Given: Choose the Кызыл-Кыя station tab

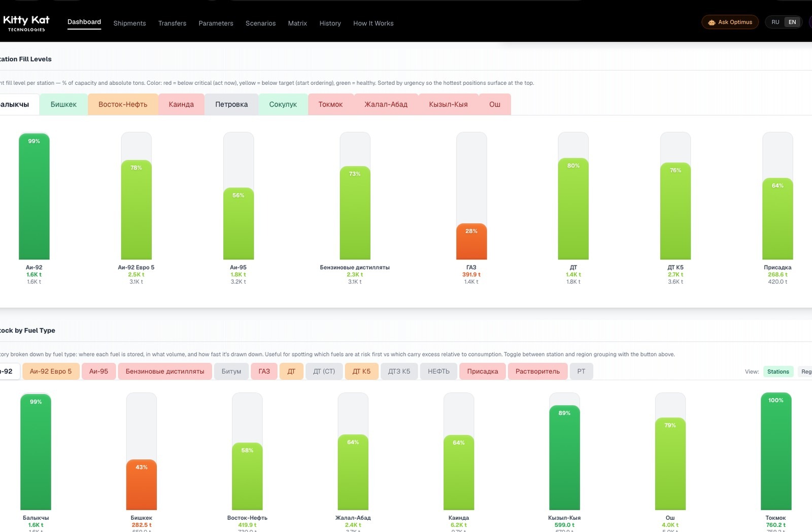Looking at the screenshot, I should 448,104.
